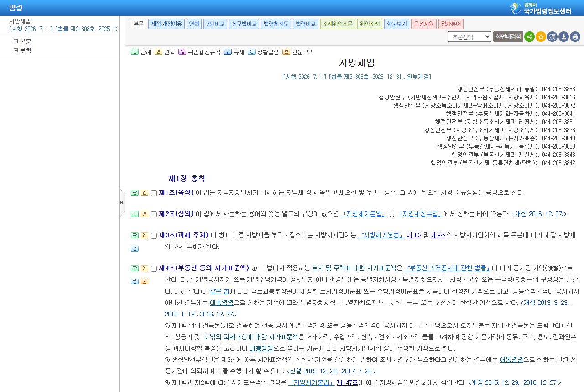Expand the 부칙 tree node
The height and width of the screenshot is (392, 584).
point(16,51)
